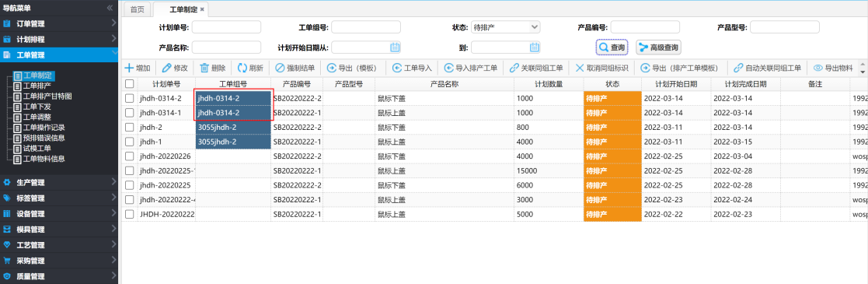Open calendar picker for 计划开始日期从
868x284 pixels.
coord(395,47)
